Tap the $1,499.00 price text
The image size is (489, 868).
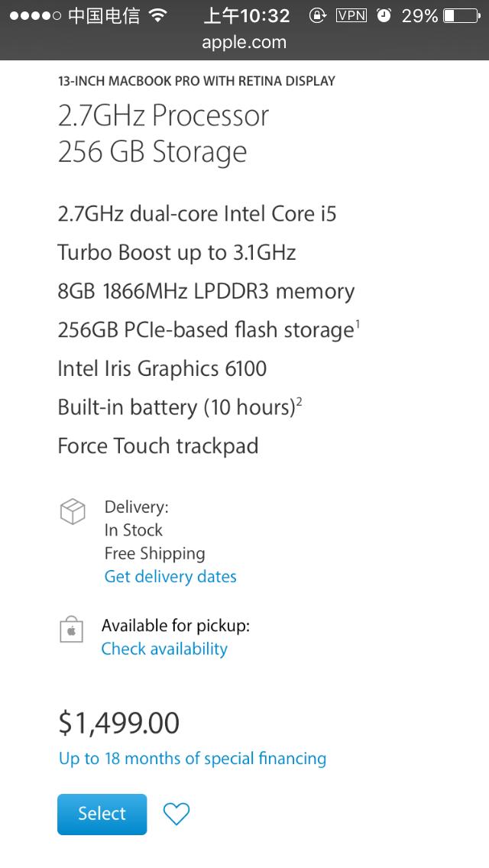click(x=118, y=722)
